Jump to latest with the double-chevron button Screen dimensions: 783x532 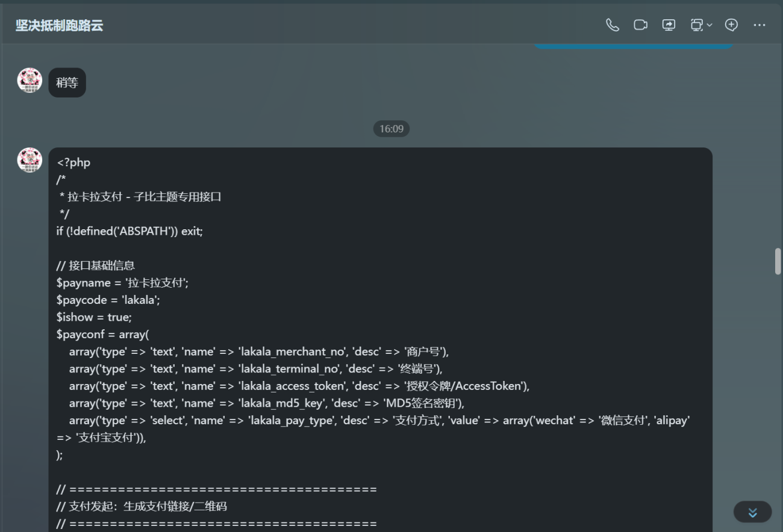point(752,512)
